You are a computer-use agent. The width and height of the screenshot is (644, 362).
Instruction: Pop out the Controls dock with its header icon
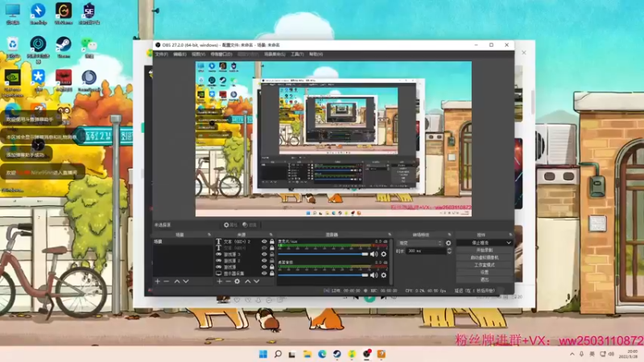[x=510, y=235]
